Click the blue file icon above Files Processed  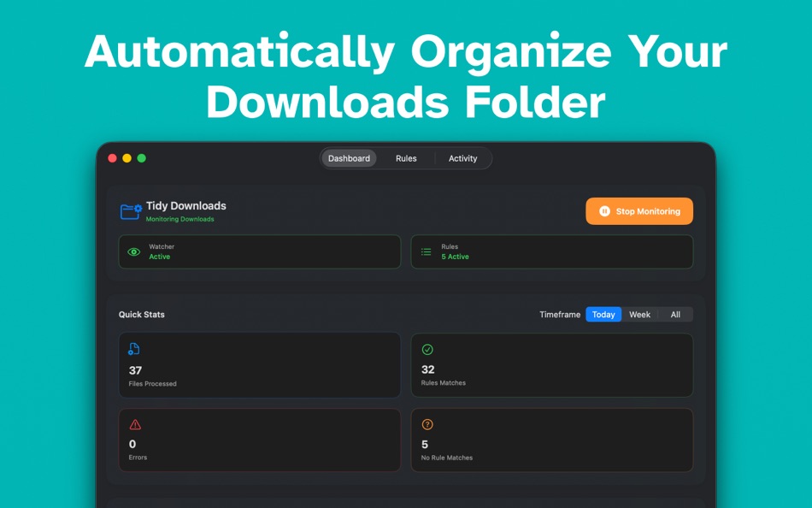(x=132, y=348)
